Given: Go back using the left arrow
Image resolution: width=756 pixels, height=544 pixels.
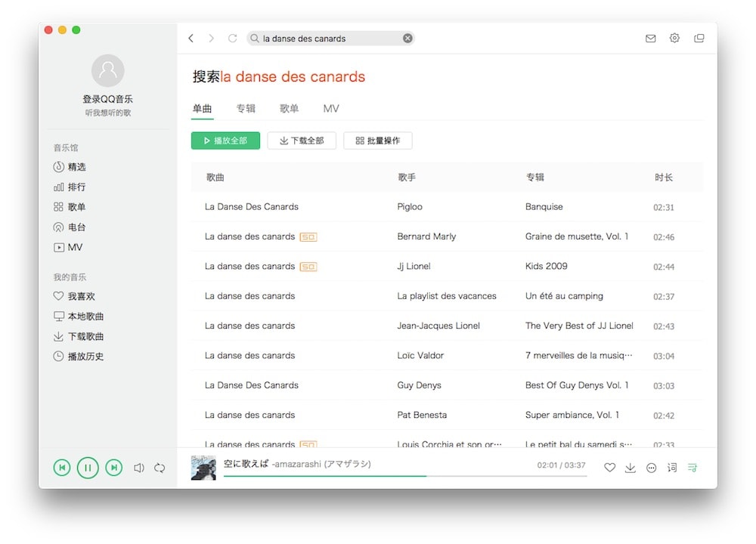Looking at the screenshot, I should (x=191, y=38).
